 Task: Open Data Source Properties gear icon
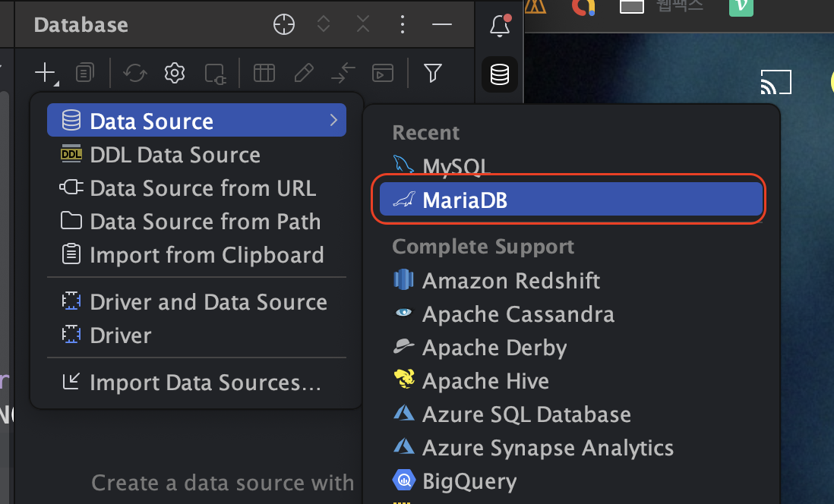(x=175, y=73)
